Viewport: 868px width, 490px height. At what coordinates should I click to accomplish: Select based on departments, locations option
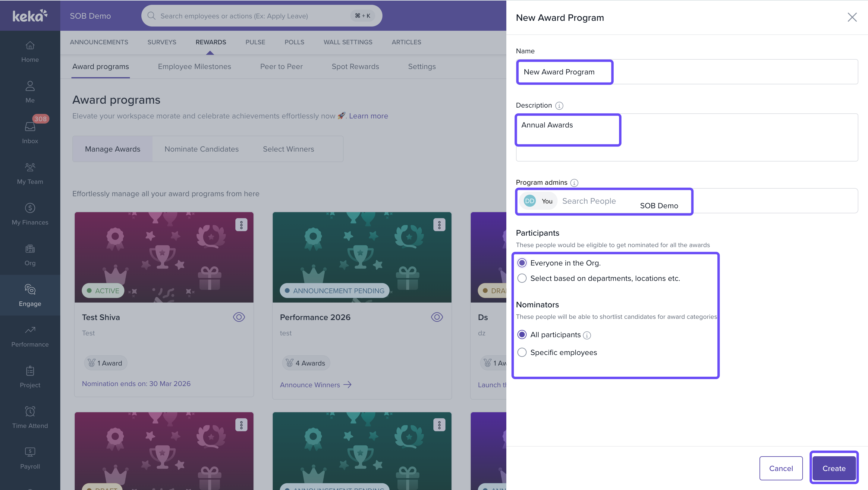[x=522, y=278]
